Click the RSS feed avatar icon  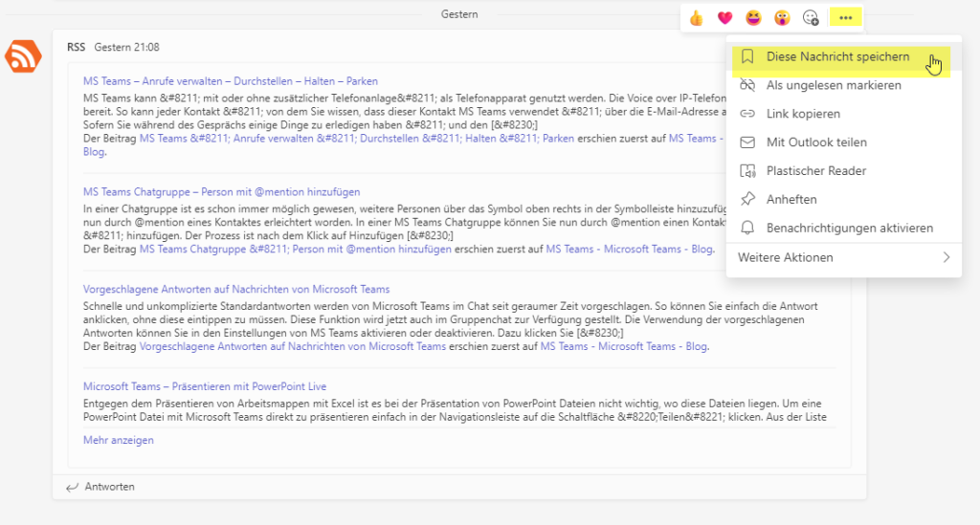coord(23,56)
